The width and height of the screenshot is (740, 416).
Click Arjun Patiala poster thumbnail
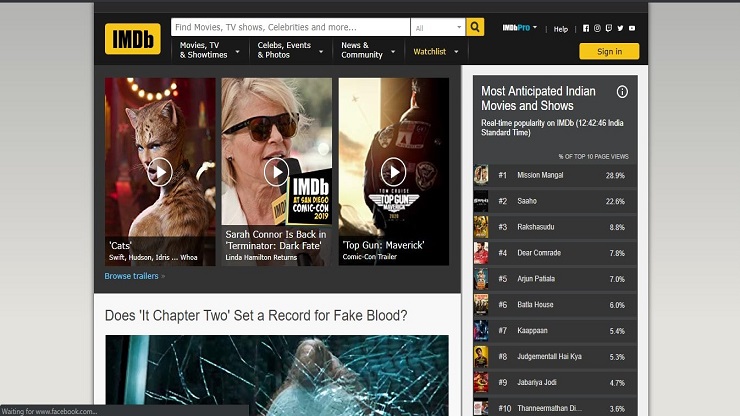click(x=481, y=279)
